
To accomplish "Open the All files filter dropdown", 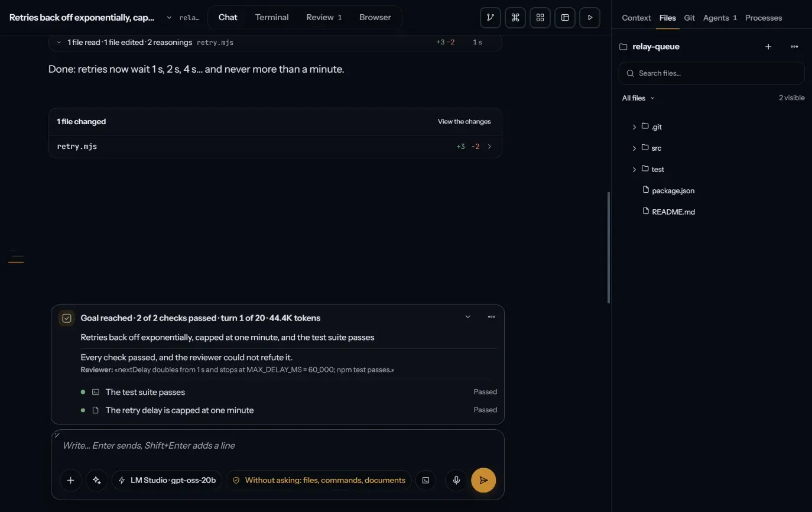I will pos(638,98).
